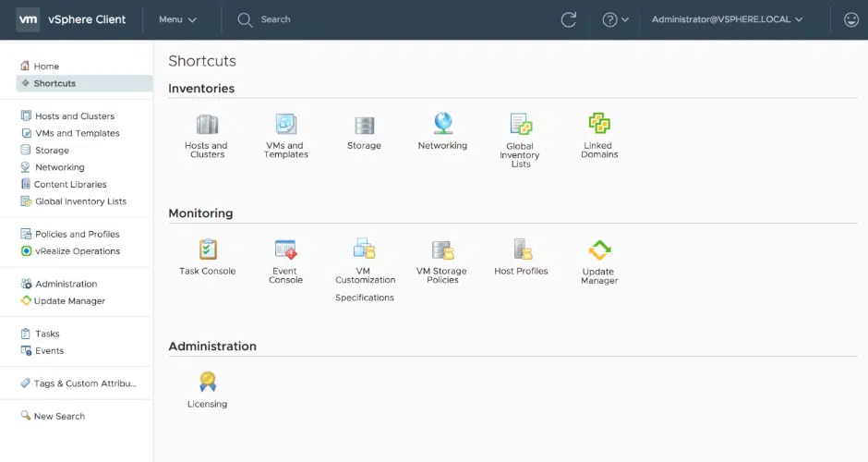868x462 pixels.
Task: Open the smiley feedback icon
Action: click(x=850, y=19)
